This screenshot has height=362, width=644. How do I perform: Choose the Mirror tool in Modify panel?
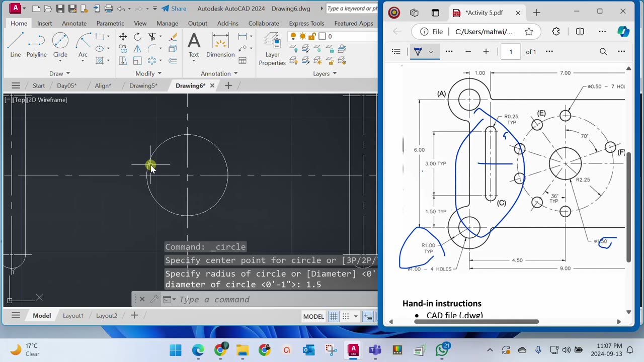(137, 49)
